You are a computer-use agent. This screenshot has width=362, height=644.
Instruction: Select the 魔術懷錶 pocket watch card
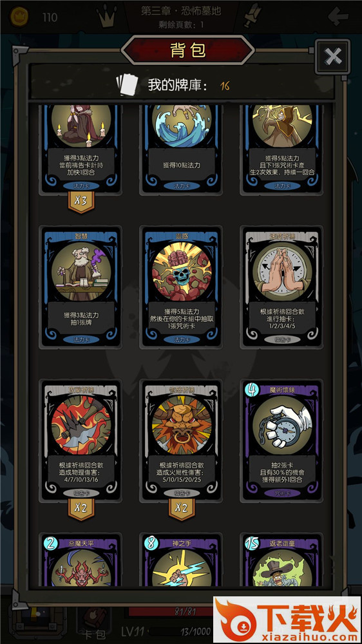[282, 440]
